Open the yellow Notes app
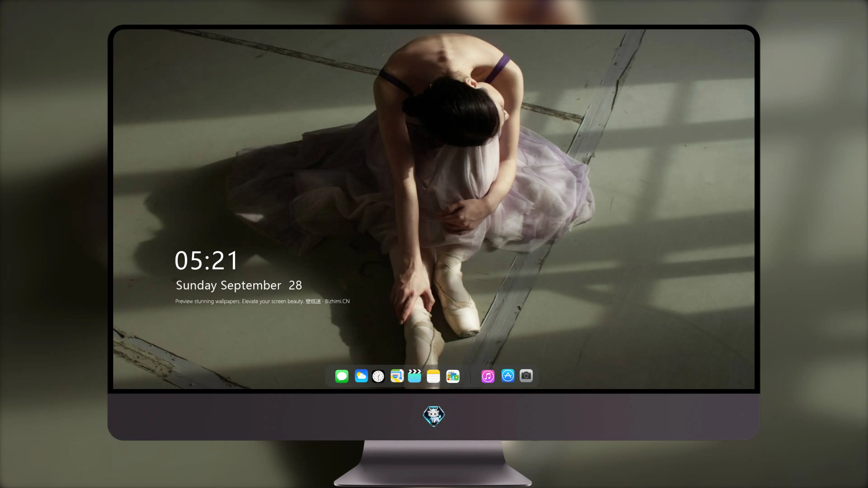Screen dimensions: 868x488 tap(433, 376)
